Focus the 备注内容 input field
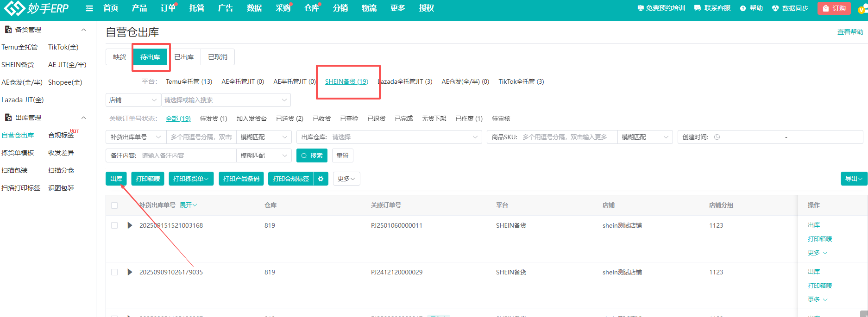Image resolution: width=868 pixels, height=317 pixels. pos(188,155)
